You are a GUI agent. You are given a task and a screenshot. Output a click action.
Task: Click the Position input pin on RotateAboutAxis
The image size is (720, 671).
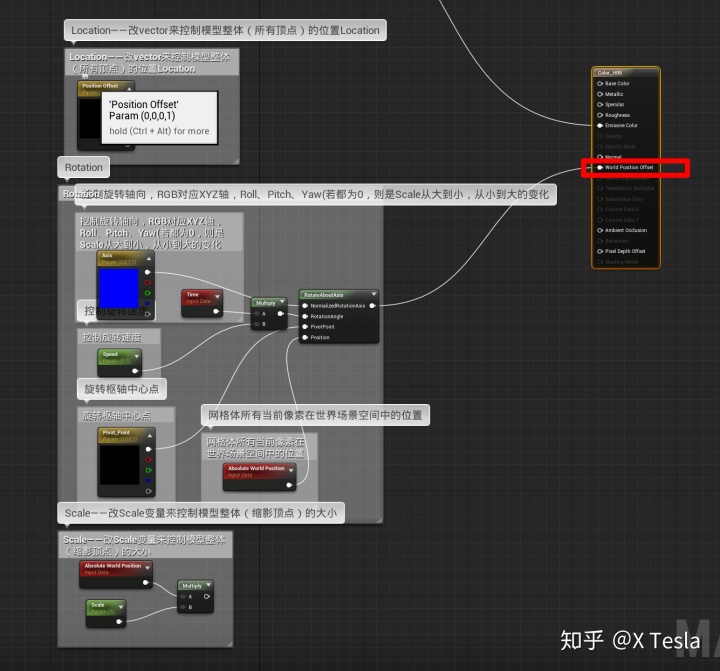[305, 337]
